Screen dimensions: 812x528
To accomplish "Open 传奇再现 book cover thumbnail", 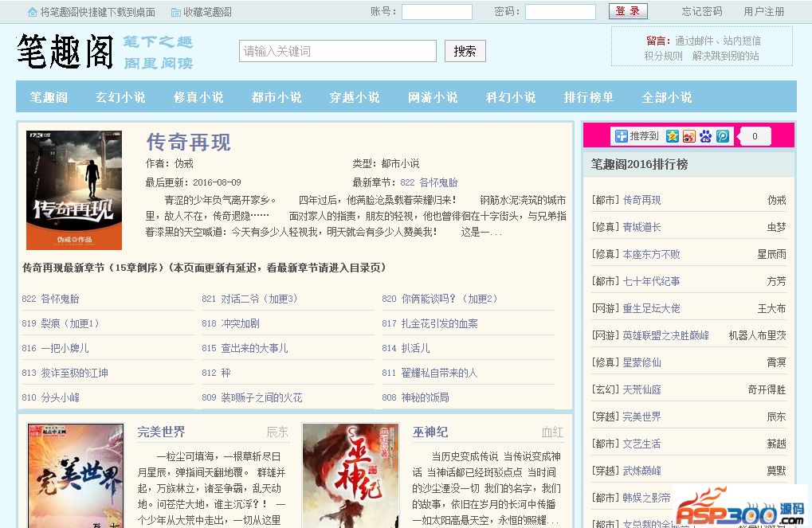I will (x=74, y=190).
